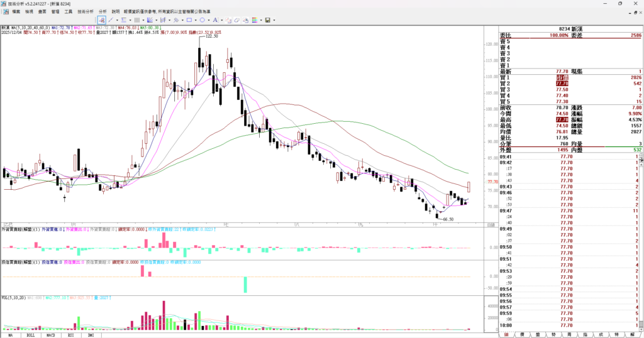The image size is (644, 338).
Task: Choose the text annotation 'A' tool
Action: point(215,20)
